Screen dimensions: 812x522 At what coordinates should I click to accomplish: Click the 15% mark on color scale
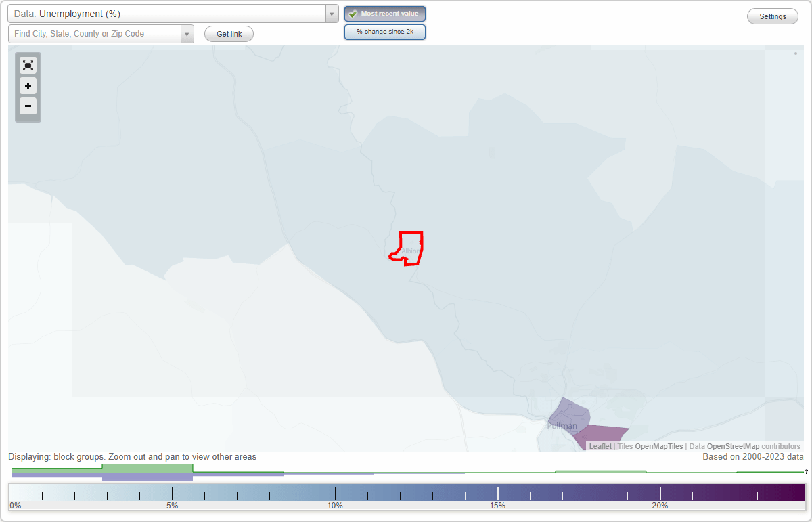(497, 506)
